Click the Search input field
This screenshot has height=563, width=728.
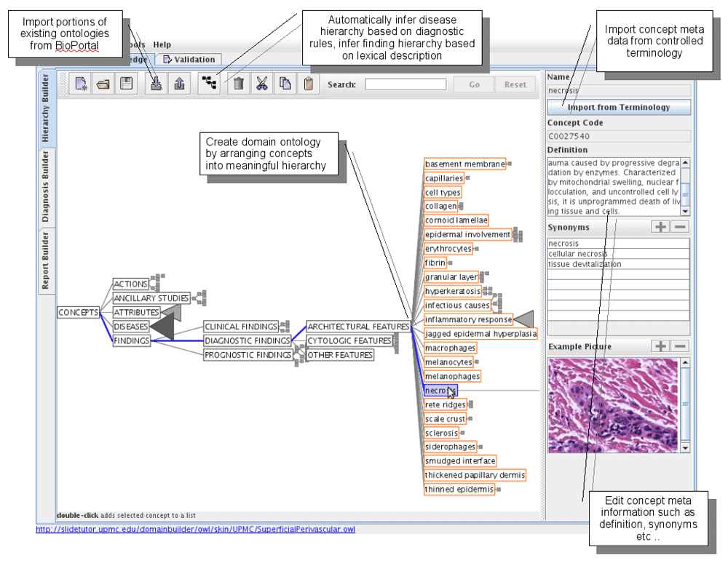[x=405, y=84]
